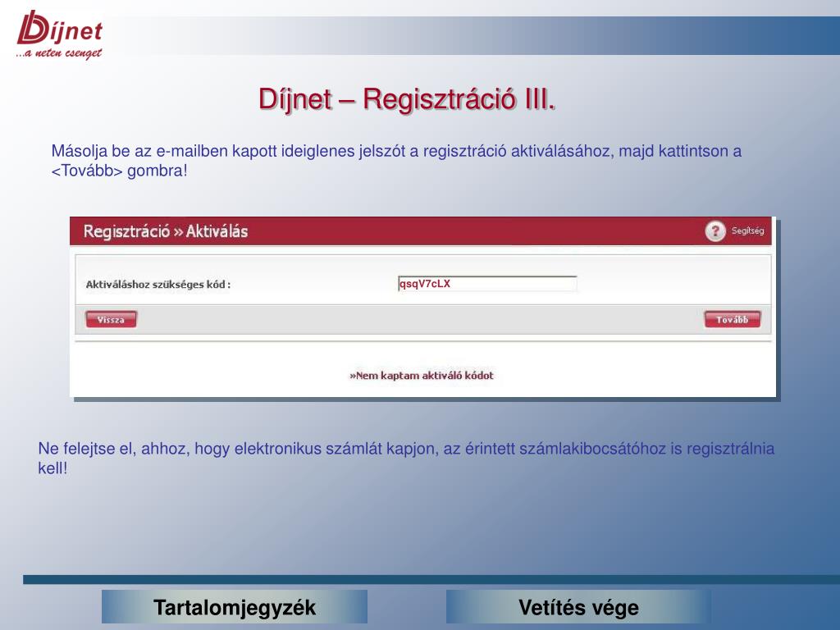Click the Segítség help label
Image resolution: width=840 pixels, height=630 pixels.
[x=748, y=231]
